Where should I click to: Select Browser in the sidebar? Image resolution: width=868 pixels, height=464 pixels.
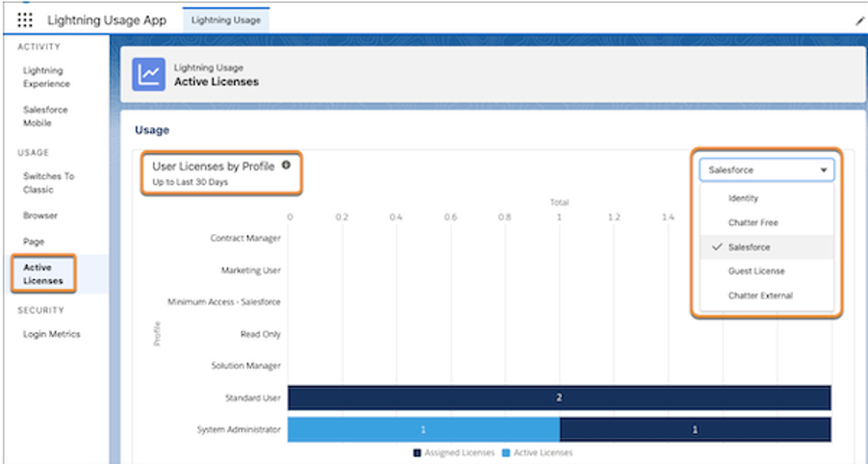[x=40, y=216]
